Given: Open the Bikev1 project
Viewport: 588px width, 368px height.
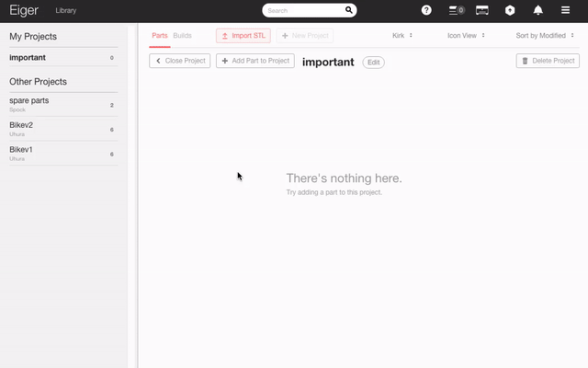Looking at the screenshot, I should [x=63, y=154].
